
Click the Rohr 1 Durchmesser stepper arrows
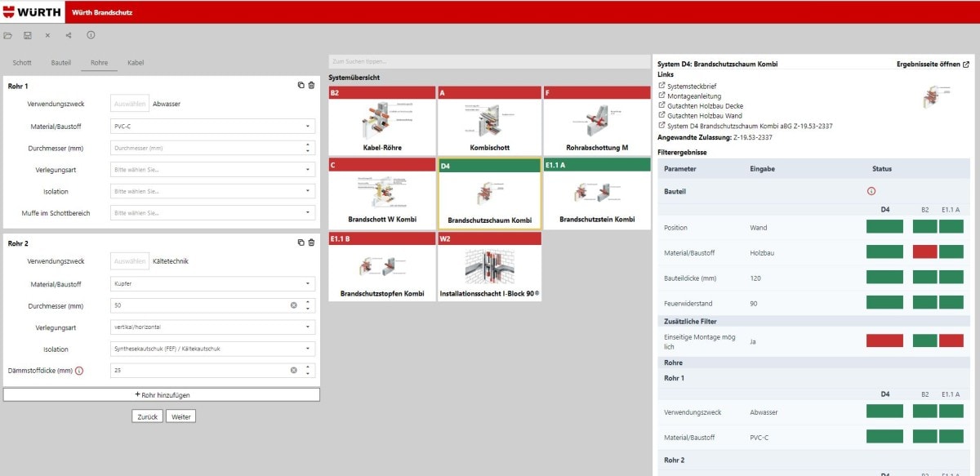coord(308,148)
